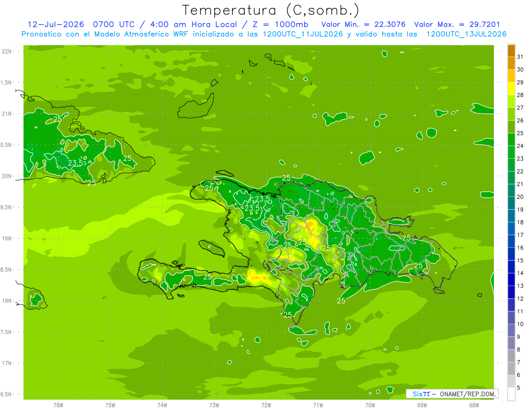Click the "0.5N" latitude axis label

coord(6,145)
